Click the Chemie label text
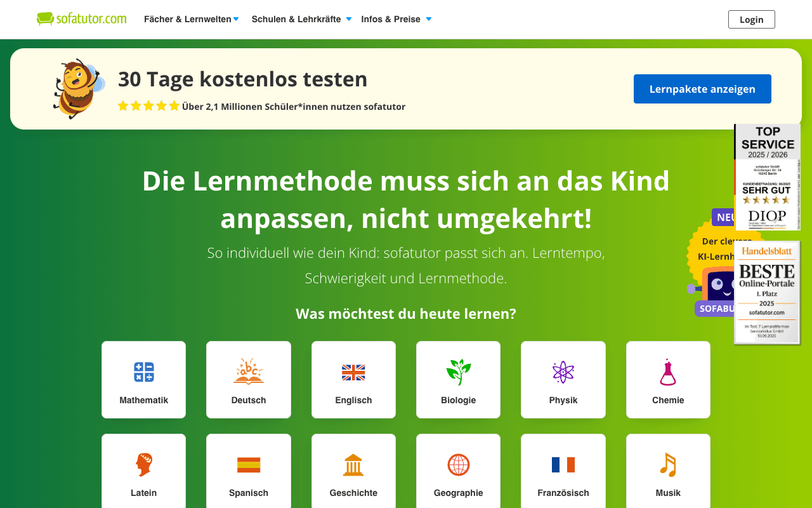The width and height of the screenshot is (812, 508). click(668, 400)
